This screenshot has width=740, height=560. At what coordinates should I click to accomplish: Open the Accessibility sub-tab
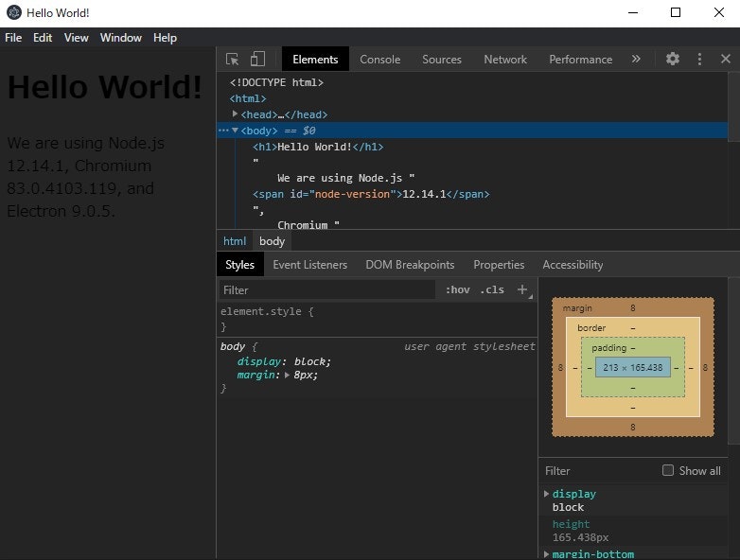[573, 265]
